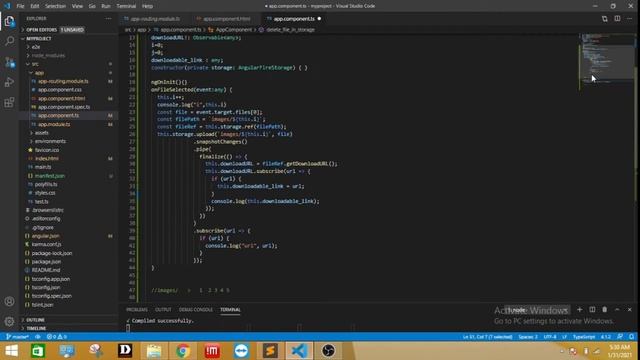Open Sublime Text from taskbar
The height and width of the screenshot is (360, 640).
point(270,351)
